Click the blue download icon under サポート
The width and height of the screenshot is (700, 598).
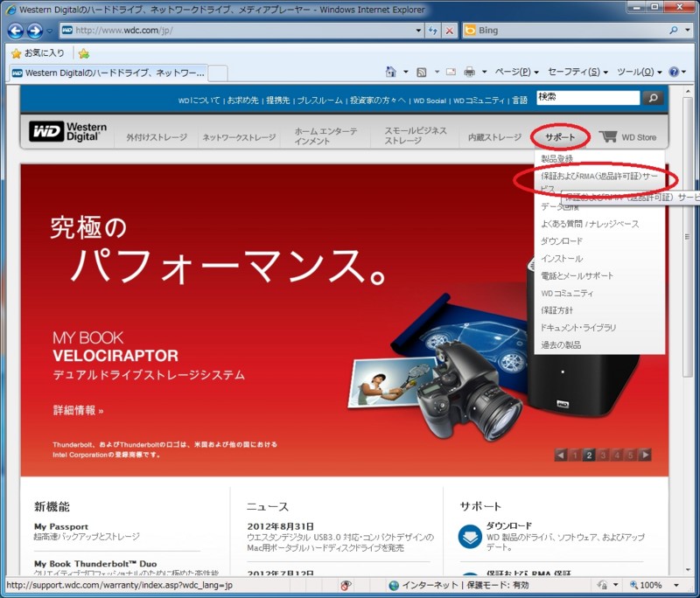coord(470,537)
